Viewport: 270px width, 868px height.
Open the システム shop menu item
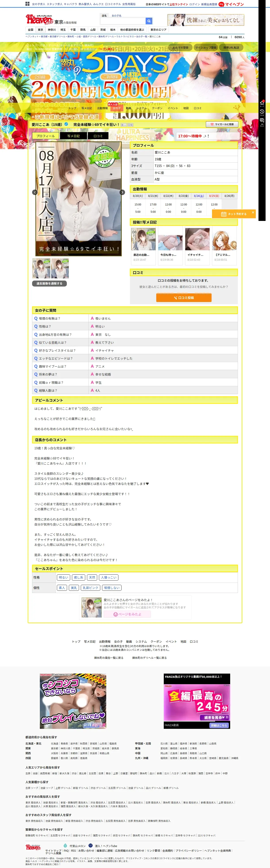click(141, 108)
